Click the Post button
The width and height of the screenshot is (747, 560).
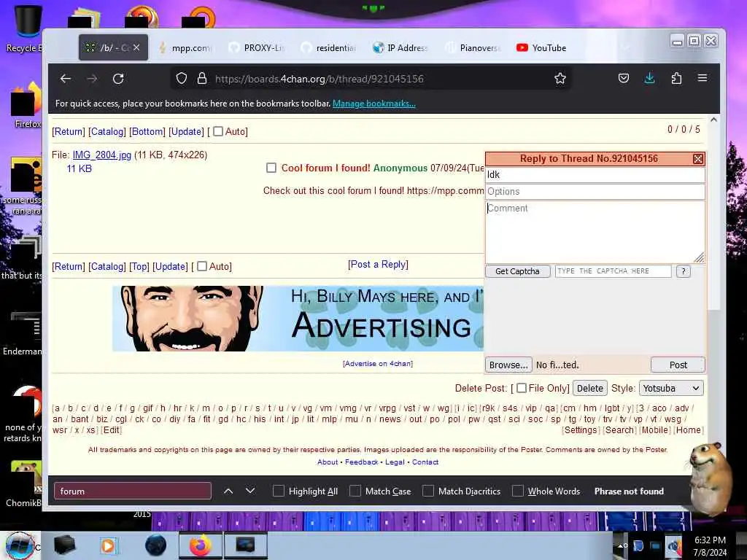coord(678,365)
